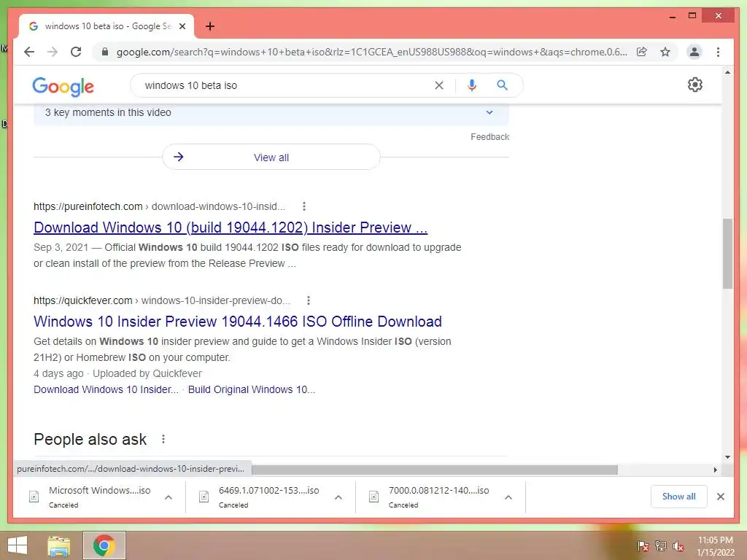Open the Windows Start button
The image size is (747, 560).
tap(18, 545)
